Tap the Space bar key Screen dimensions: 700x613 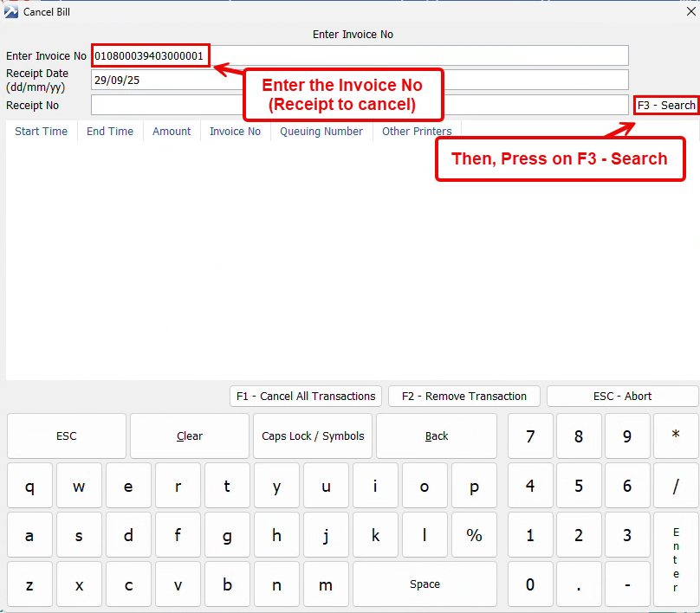(x=425, y=584)
